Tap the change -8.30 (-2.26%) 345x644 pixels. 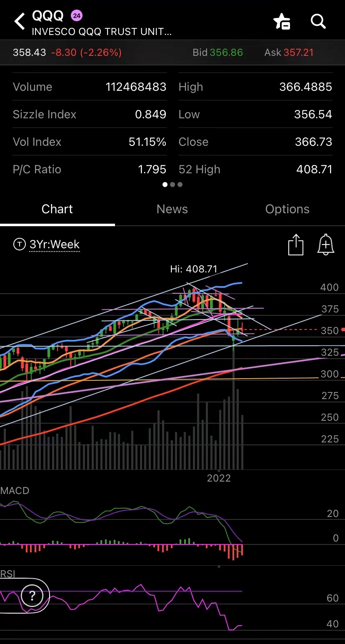click(86, 52)
